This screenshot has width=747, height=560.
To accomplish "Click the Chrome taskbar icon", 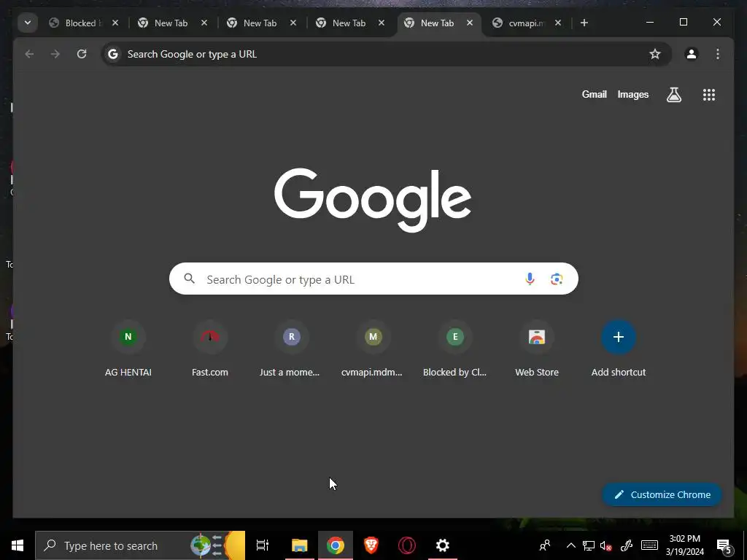I will click(x=336, y=545).
